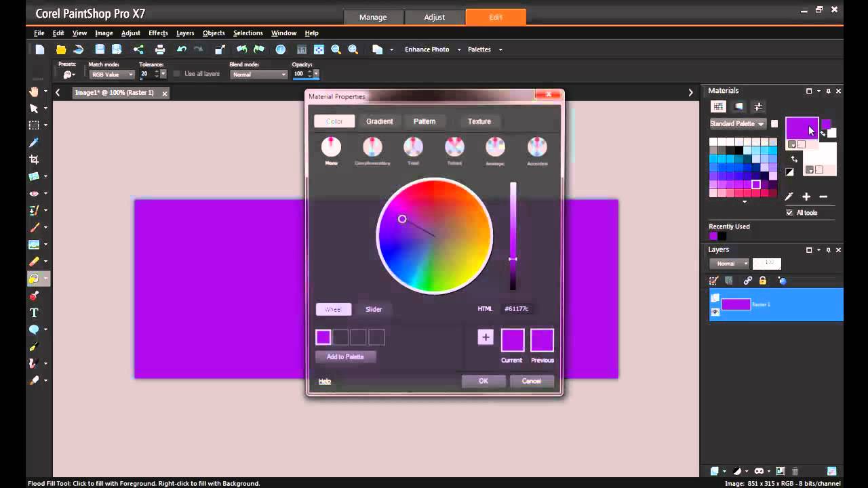Open the Layers blend Normal dropdown
This screenshot has width=868, height=488.
(x=730, y=264)
